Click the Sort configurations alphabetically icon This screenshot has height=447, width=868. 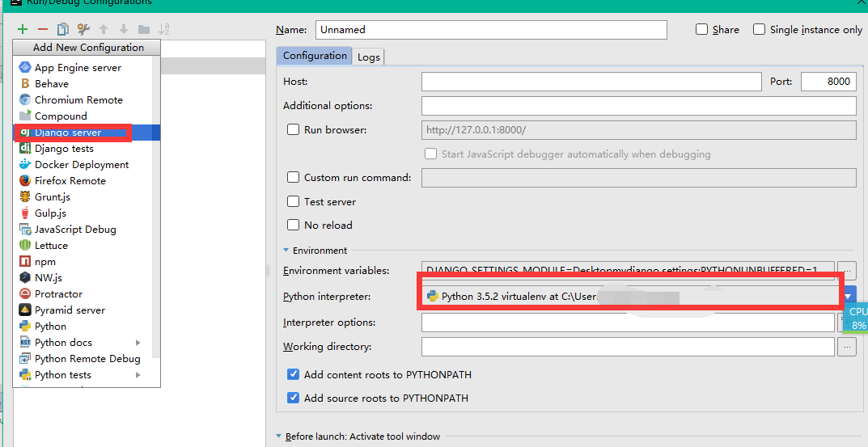pos(164,29)
